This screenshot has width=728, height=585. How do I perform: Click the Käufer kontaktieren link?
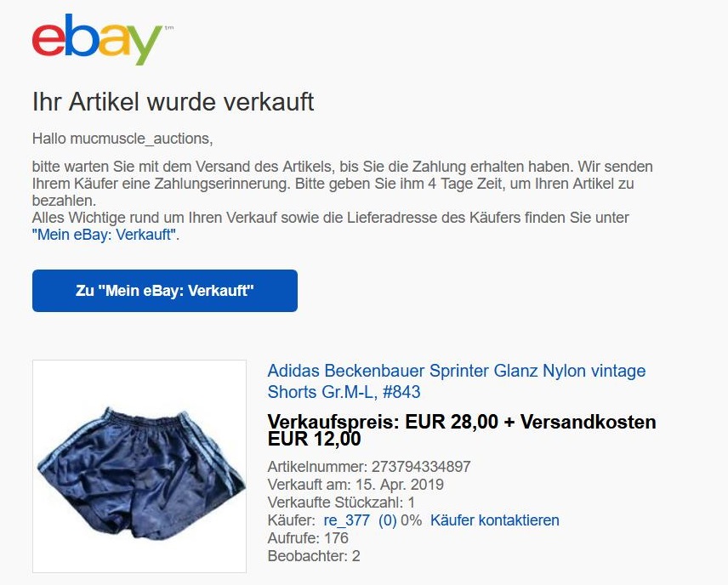[494, 520]
